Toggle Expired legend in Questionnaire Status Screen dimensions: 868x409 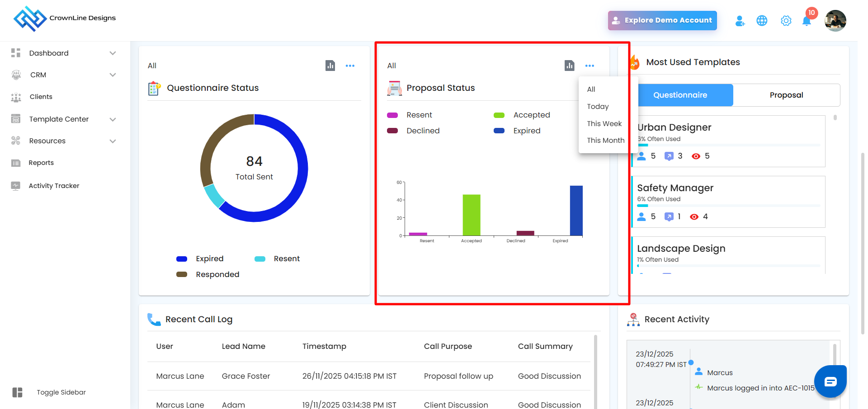(200, 259)
